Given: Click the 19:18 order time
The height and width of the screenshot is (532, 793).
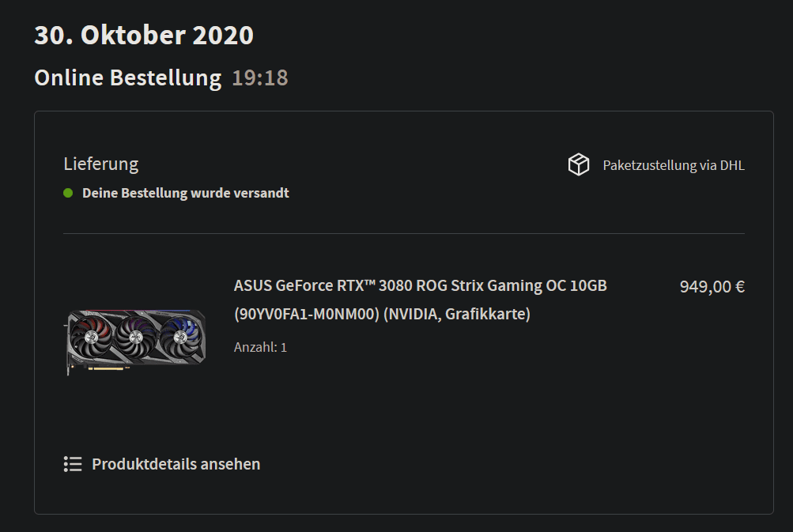Looking at the screenshot, I should point(259,77).
